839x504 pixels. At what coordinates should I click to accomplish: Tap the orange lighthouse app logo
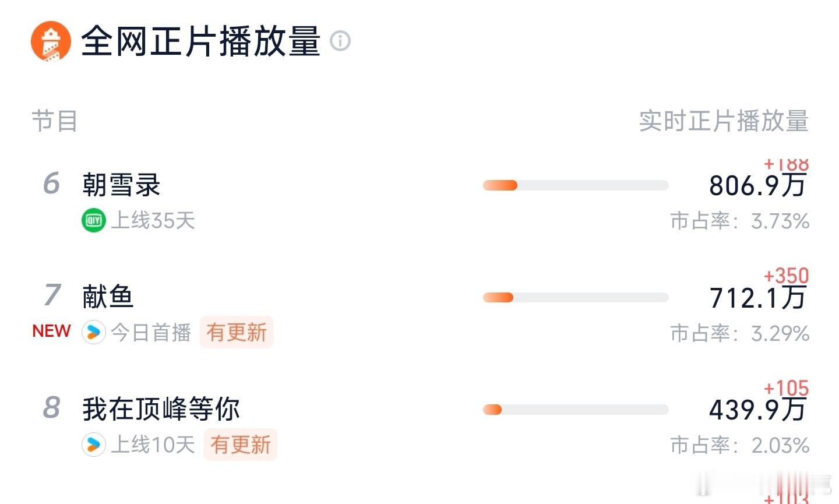click(51, 41)
